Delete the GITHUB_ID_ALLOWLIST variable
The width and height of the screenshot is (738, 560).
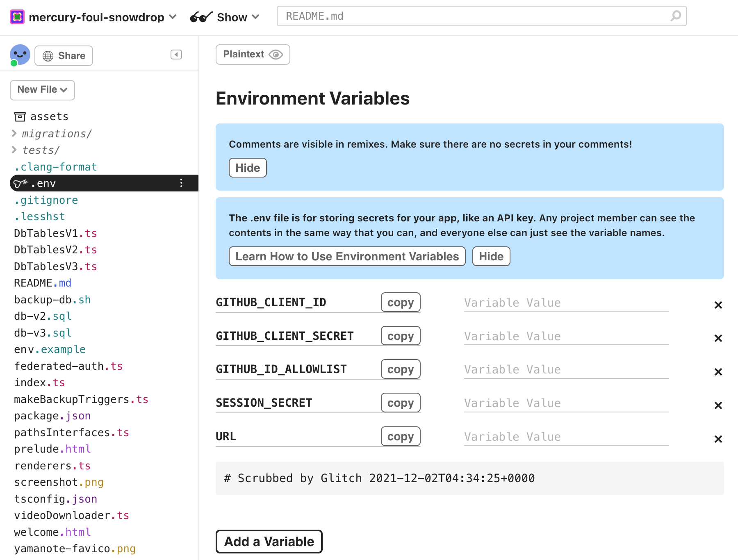718,372
